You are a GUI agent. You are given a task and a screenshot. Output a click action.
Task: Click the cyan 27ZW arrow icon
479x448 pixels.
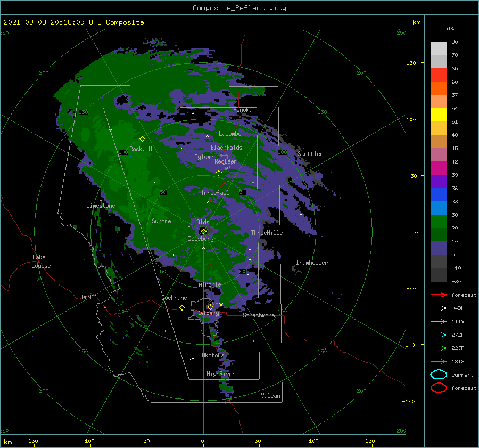(x=439, y=335)
